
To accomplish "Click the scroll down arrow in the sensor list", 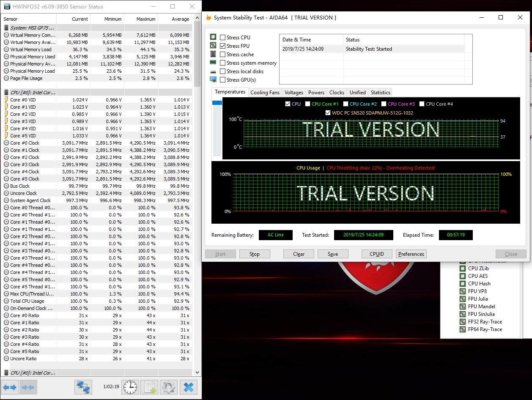I will (x=197, y=373).
